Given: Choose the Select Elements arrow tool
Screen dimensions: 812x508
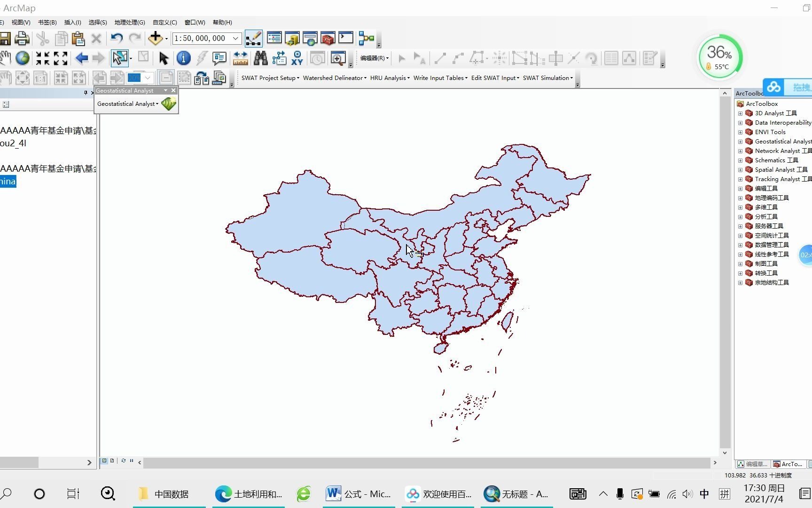Looking at the screenshot, I should 164,58.
